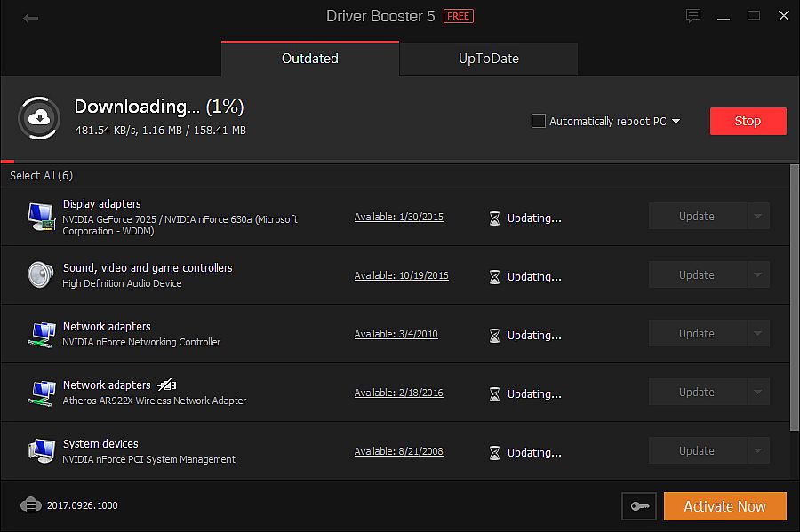Click the disabled device badge beside Network adapters
Image resolution: width=800 pixels, height=532 pixels.
tap(167, 385)
